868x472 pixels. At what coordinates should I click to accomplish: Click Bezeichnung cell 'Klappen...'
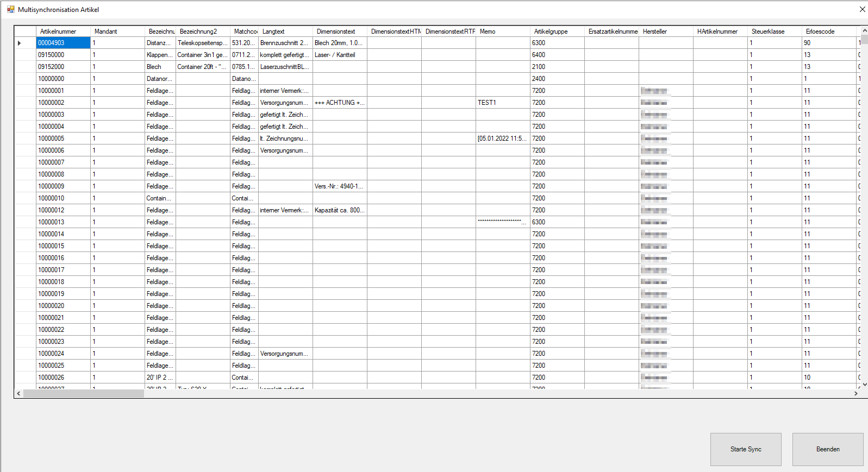[160, 55]
